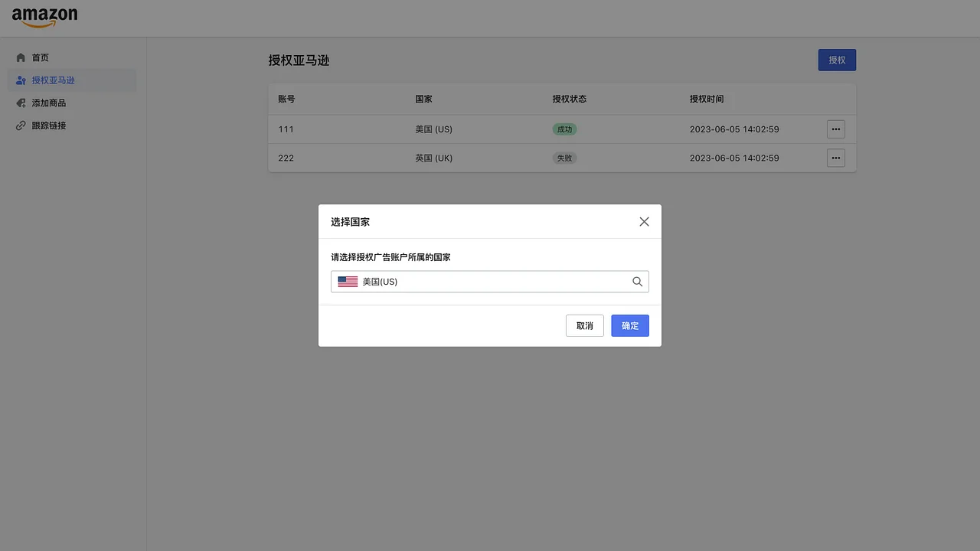Click the 授权亚马逊 page heading
980x551 pixels.
pyautogui.click(x=299, y=60)
